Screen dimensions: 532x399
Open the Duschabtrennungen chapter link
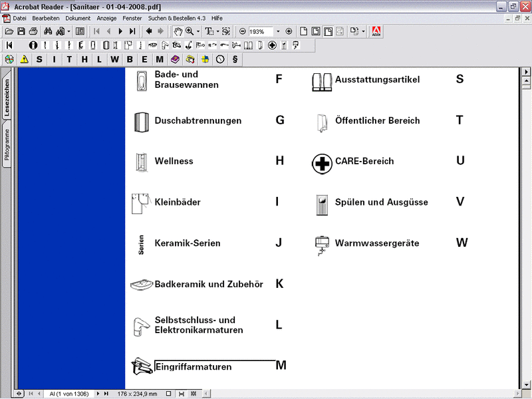(198, 121)
